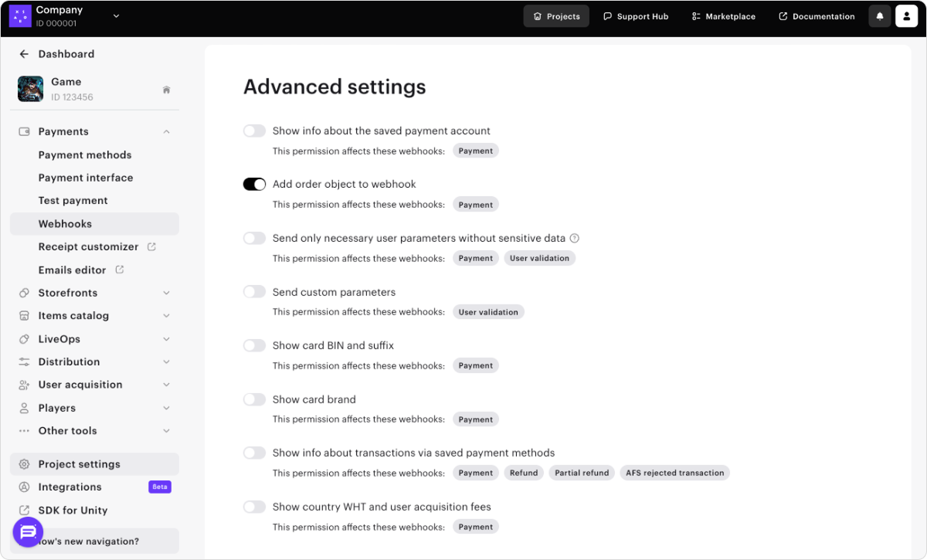
Task: Click the back arrow next to Dashboard
Action: pos(24,54)
